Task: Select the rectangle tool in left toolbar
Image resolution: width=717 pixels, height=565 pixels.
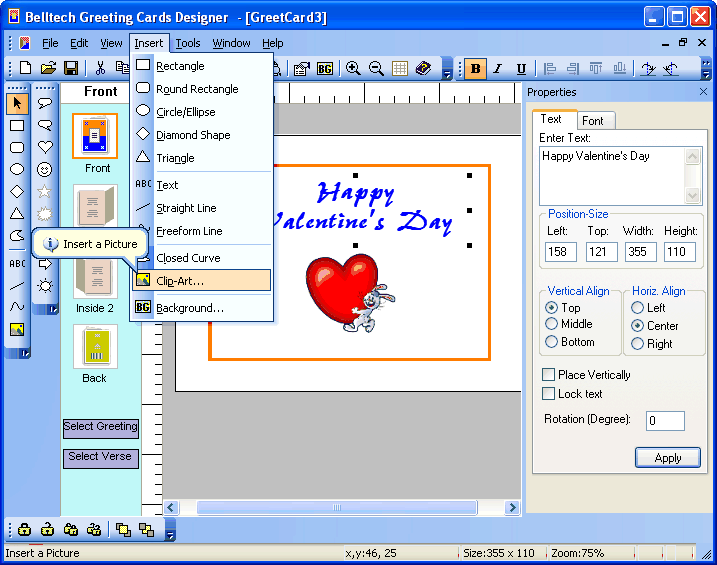Action: [17, 126]
